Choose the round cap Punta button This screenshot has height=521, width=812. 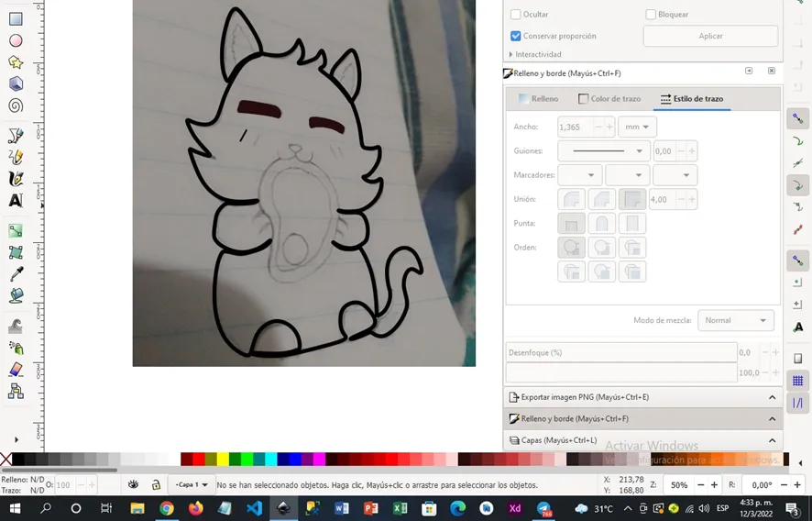(x=602, y=224)
